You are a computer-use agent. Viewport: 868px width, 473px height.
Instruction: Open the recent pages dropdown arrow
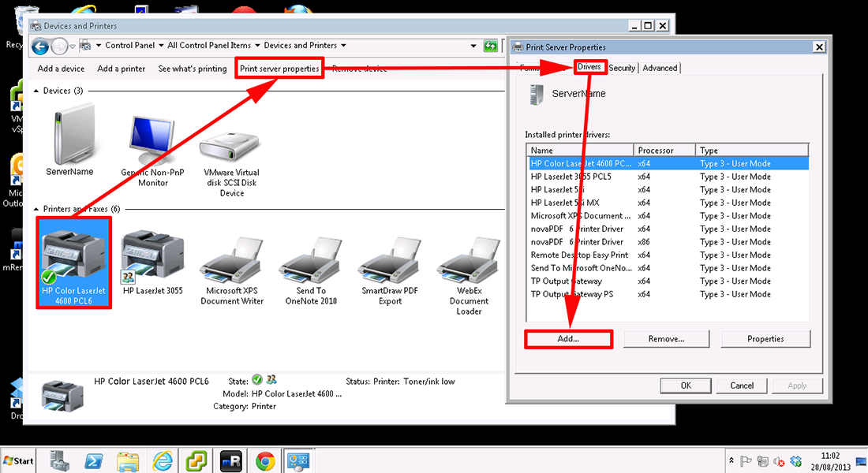73,47
